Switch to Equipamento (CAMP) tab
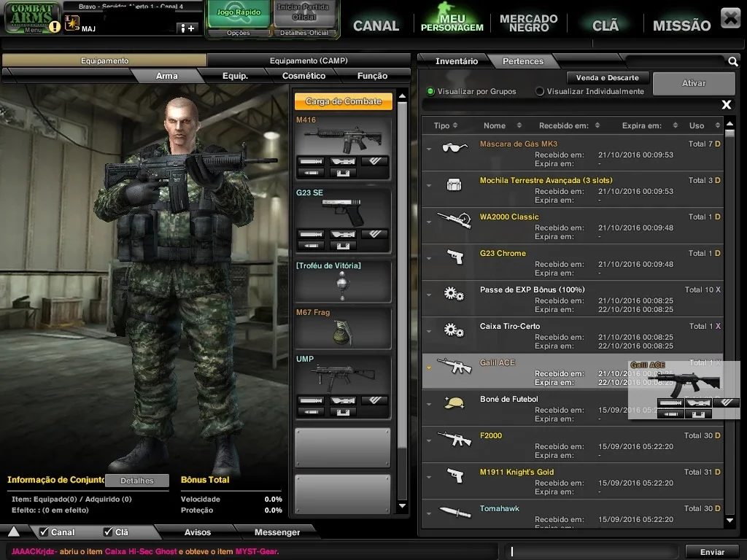The image size is (747, 560). tap(309, 61)
